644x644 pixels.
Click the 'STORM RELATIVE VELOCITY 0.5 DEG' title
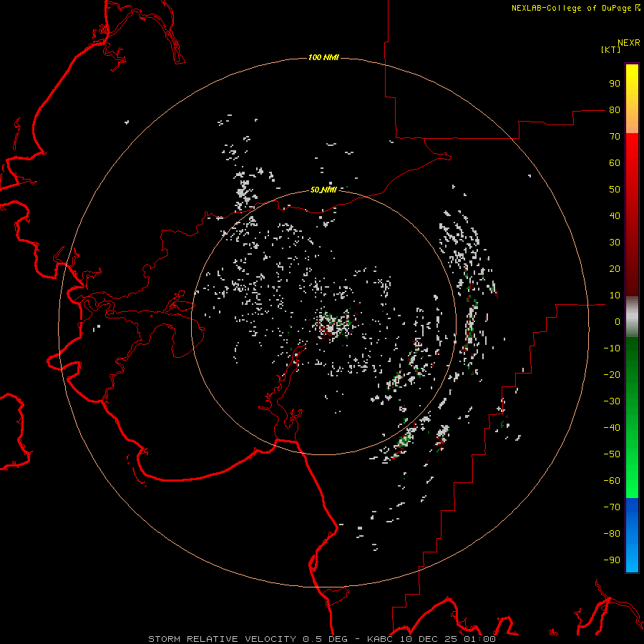tap(248, 639)
